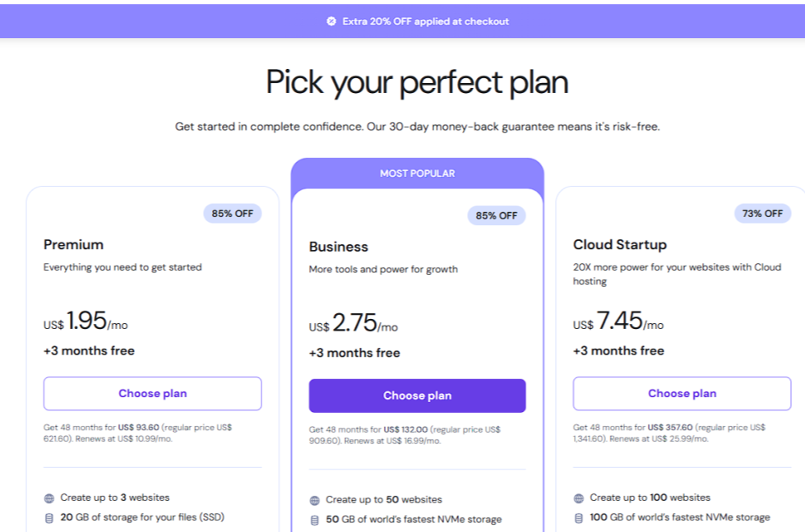The height and width of the screenshot is (532, 805).
Task: Click the storage icon next to 20 GB
Action: click(49, 518)
